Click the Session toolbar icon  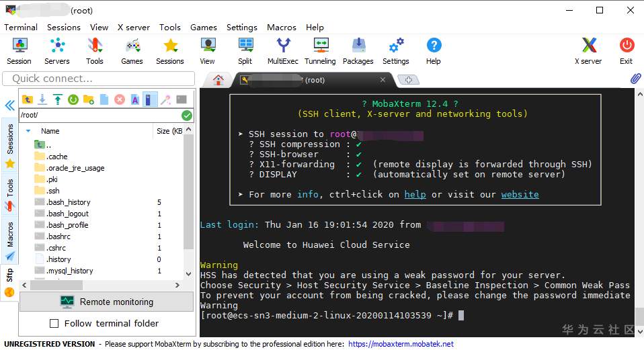[x=19, y=51]
